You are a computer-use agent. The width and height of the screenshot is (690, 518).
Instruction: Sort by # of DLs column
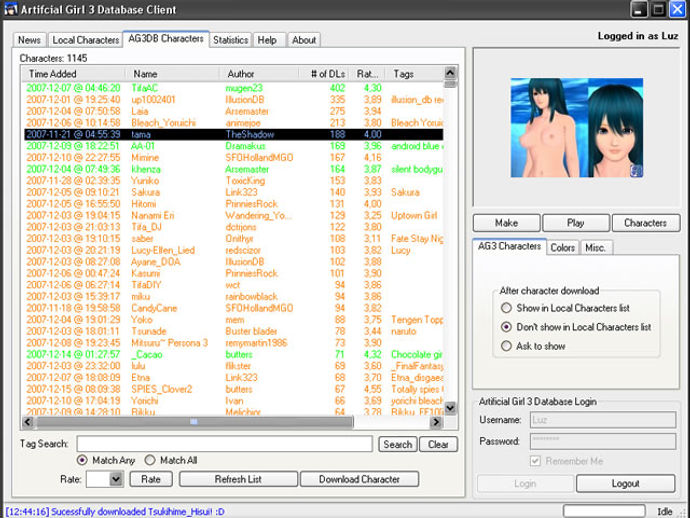tap(325, 74)
